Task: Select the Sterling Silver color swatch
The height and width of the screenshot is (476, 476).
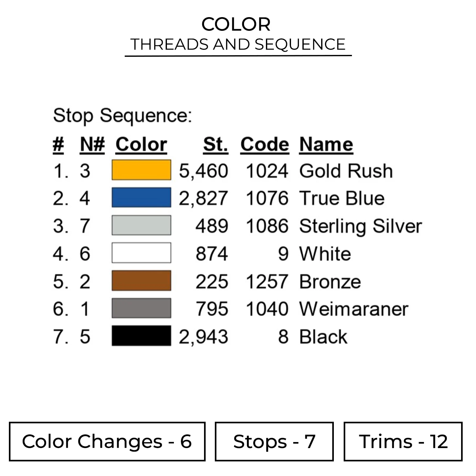Action: point(141,225)
